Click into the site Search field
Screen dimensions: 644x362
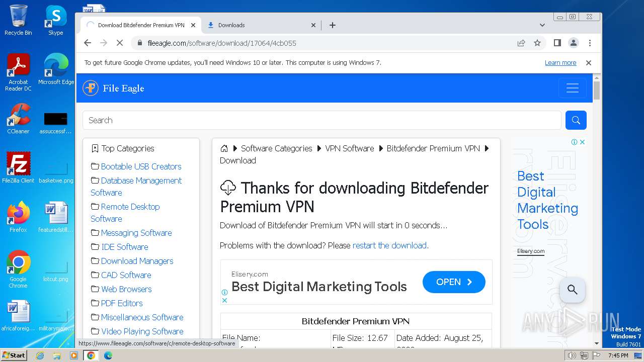click(x=322, y=120)
